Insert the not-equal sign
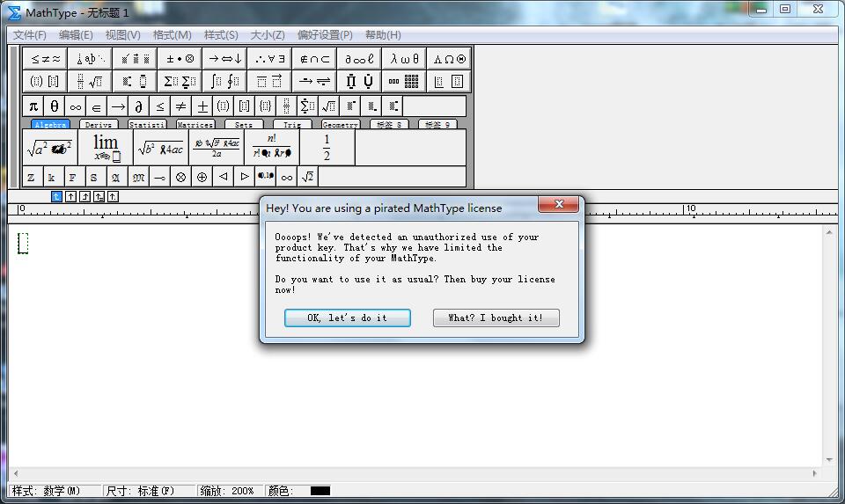 180,106
